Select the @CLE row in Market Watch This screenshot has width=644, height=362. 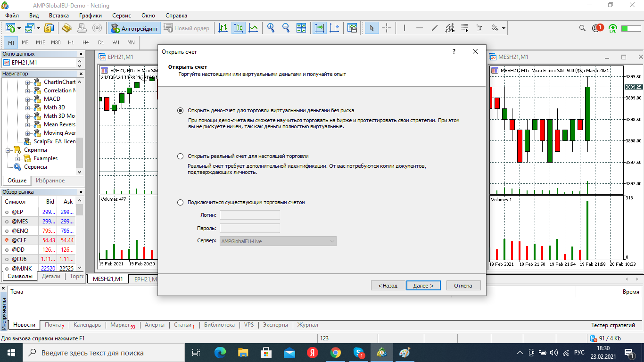tap(39, 240)
